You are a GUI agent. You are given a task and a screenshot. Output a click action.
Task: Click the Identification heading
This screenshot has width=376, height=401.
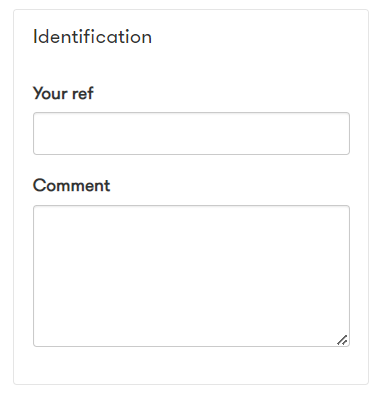(92, 37)
